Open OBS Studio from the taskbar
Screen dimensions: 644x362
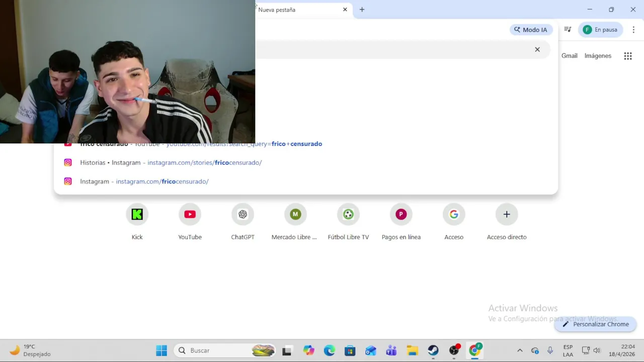point(454,350)
